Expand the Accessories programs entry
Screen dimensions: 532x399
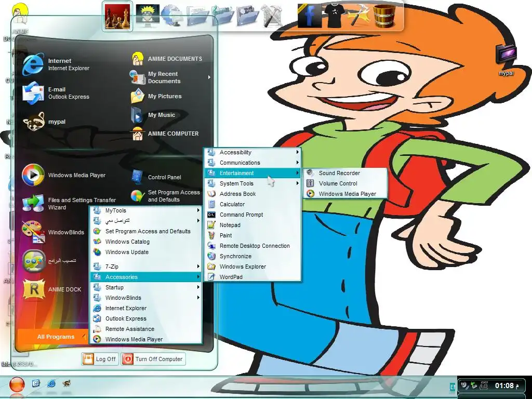pyautogui.click(x=146, y=277)
